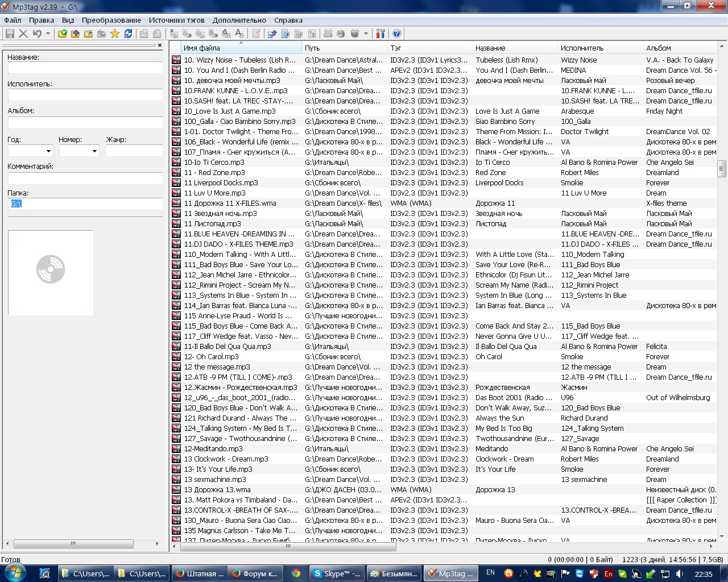Click the Исполнитель input field
728x582 pixels.
pyautogui.click(x=85, y=95)
